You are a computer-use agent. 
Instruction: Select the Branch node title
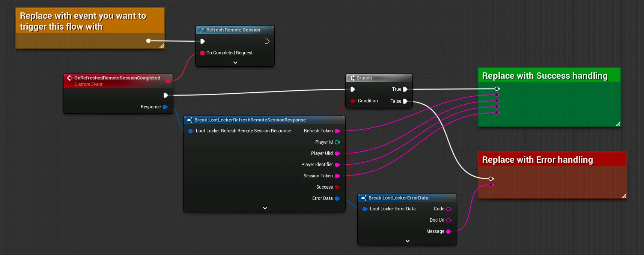click(x=364, y=78)
